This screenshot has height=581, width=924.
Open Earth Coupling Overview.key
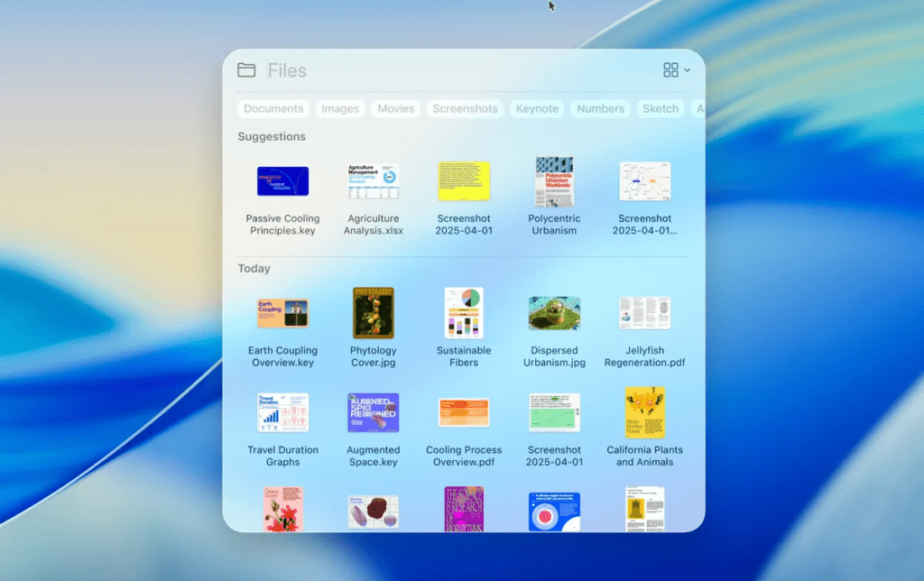coord(282,332)
